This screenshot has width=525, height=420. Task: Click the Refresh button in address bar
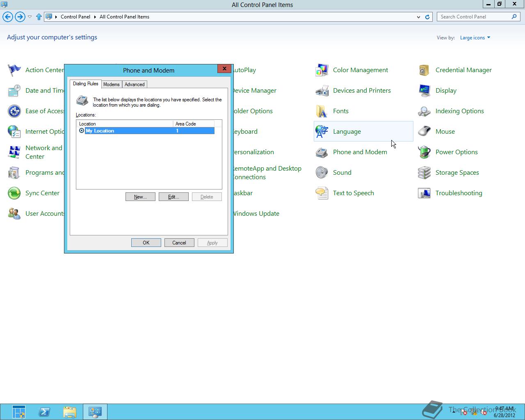(x=427, y=17)
